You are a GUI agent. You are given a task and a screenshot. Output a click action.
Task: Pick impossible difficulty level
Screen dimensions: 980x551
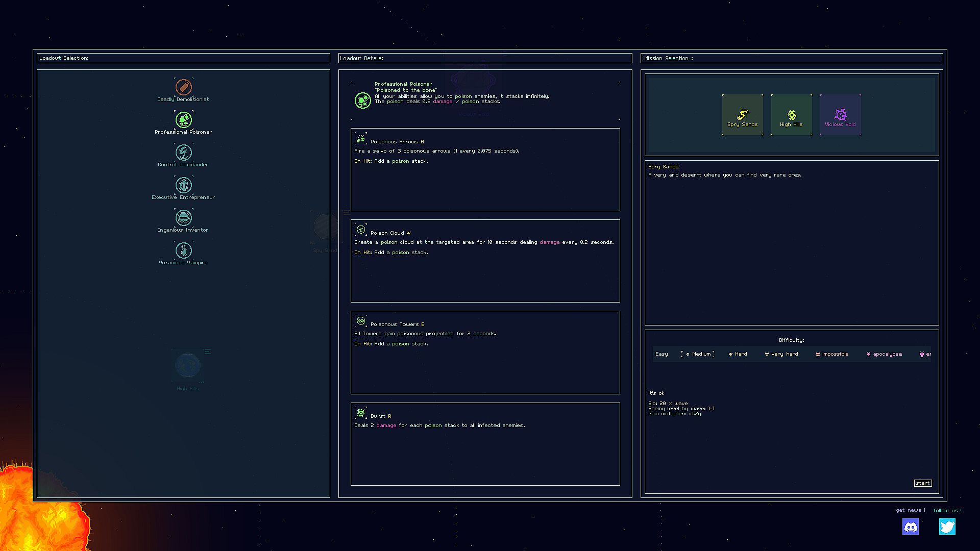[832, 354]
